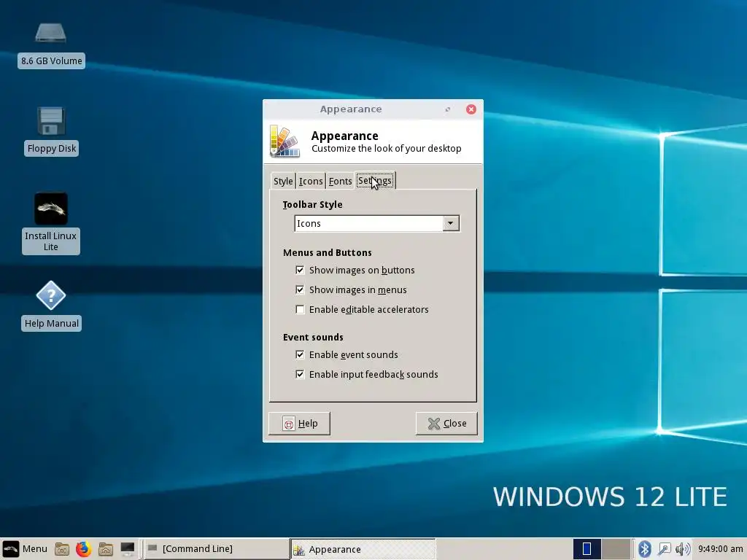The width and height of the screenshot is (747, 560).
Task: Open the Toolbar Style dropdown arrow
Action: pos(451,223)
